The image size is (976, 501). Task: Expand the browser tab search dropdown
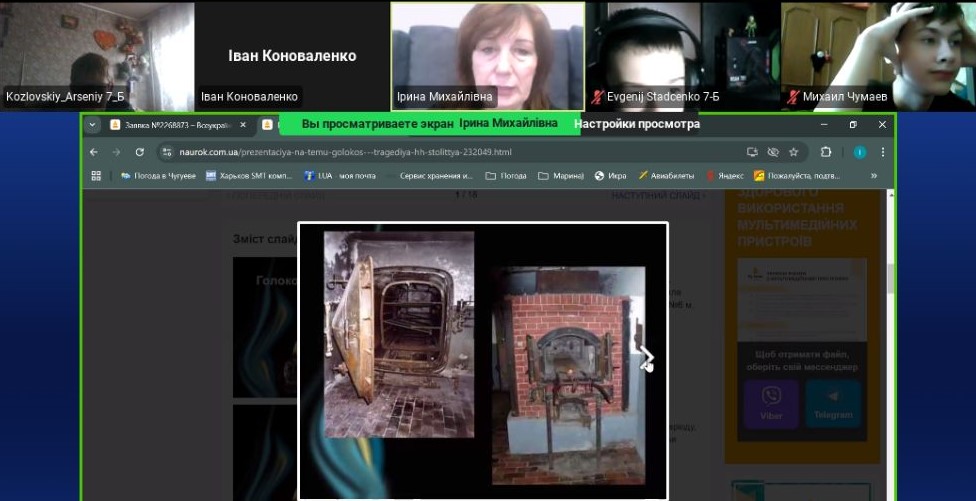pos(93,125)
